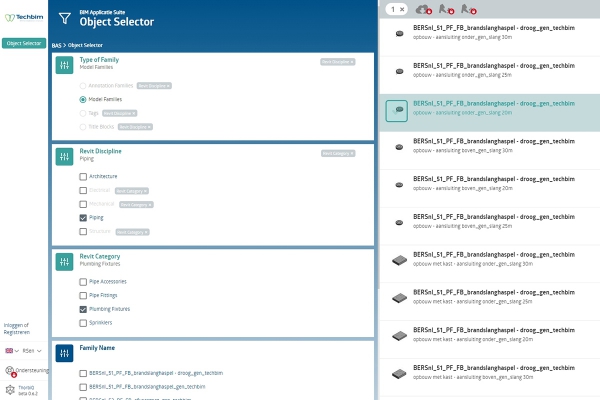The image size is (600, 400).
Task: Check the Structure checkbox
Action: point(83,232)
